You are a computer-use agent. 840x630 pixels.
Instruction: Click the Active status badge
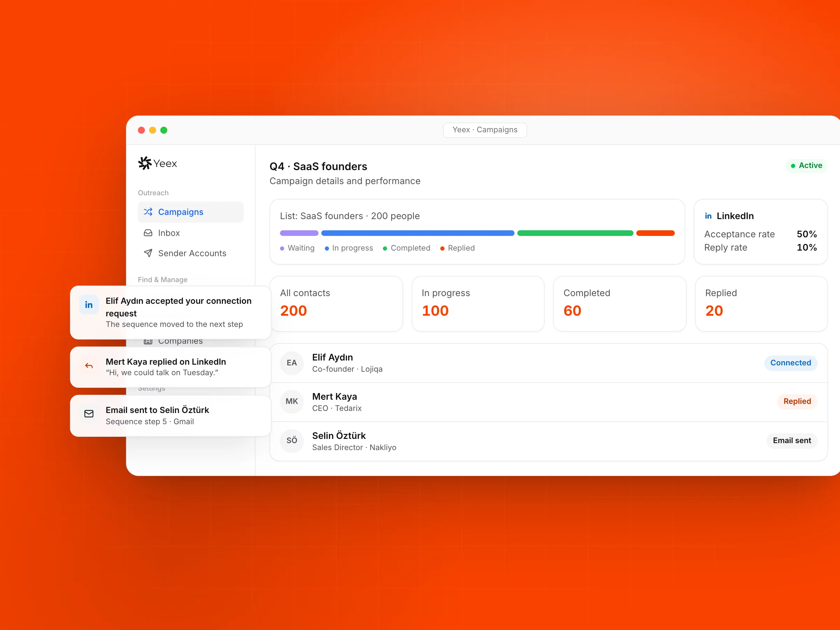coord(806,166)
